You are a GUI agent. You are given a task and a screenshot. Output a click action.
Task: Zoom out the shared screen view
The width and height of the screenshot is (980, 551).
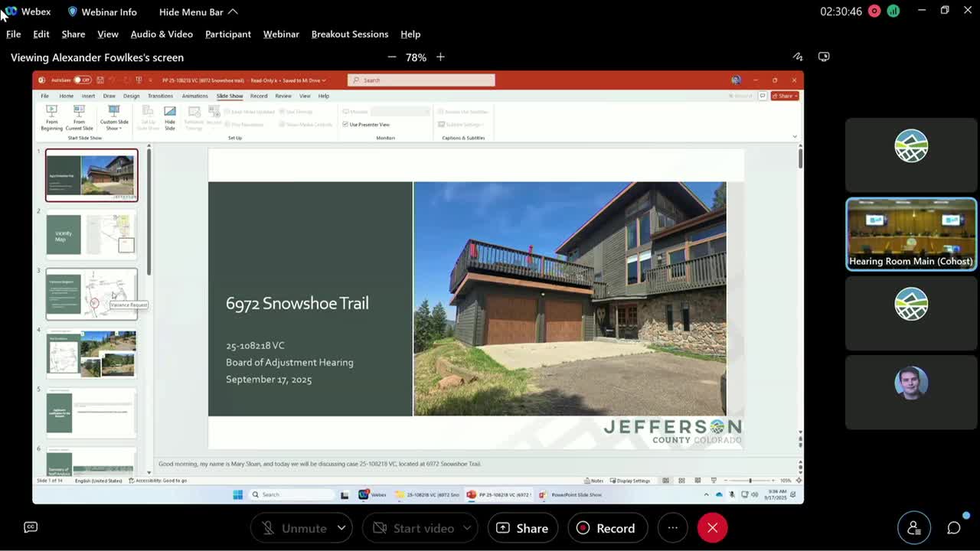pyautogui.click(x=392, y=57)
